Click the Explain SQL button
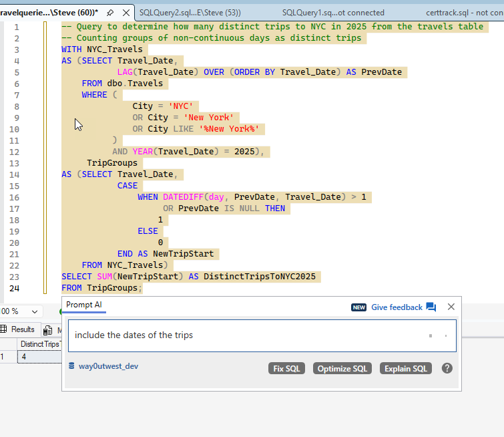The width and height of the screenshot is (504, 437). 405,368
